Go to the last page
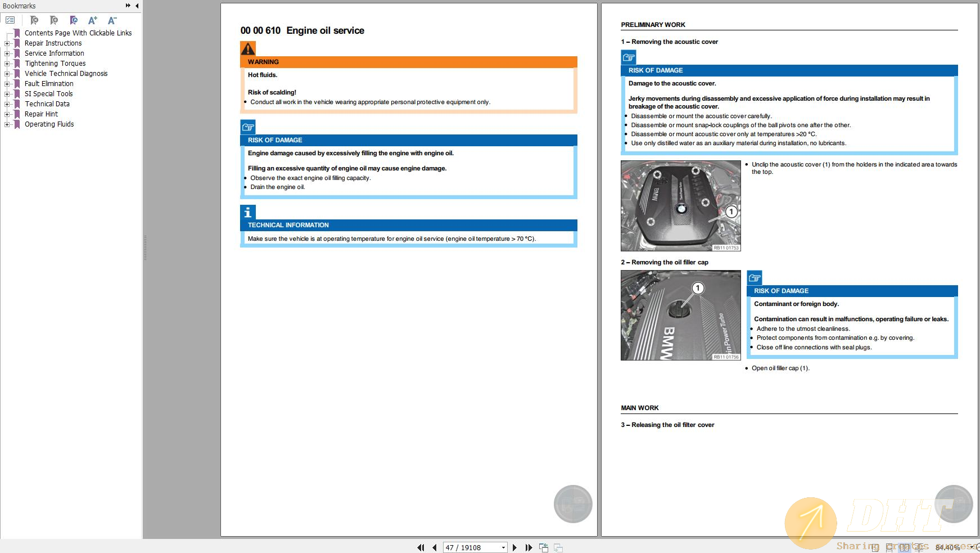980x553 pixels. point(529,547)
